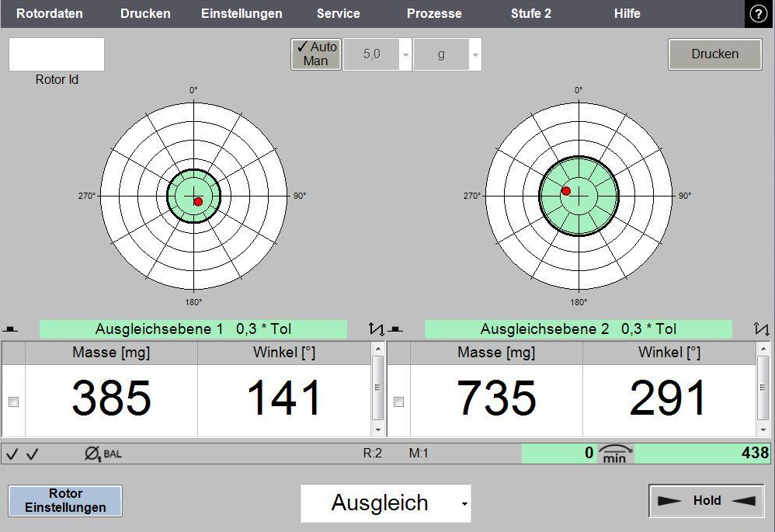Expand the Ausgleich mode dropdown
775x532 pixels.
[x=462, y=503]
